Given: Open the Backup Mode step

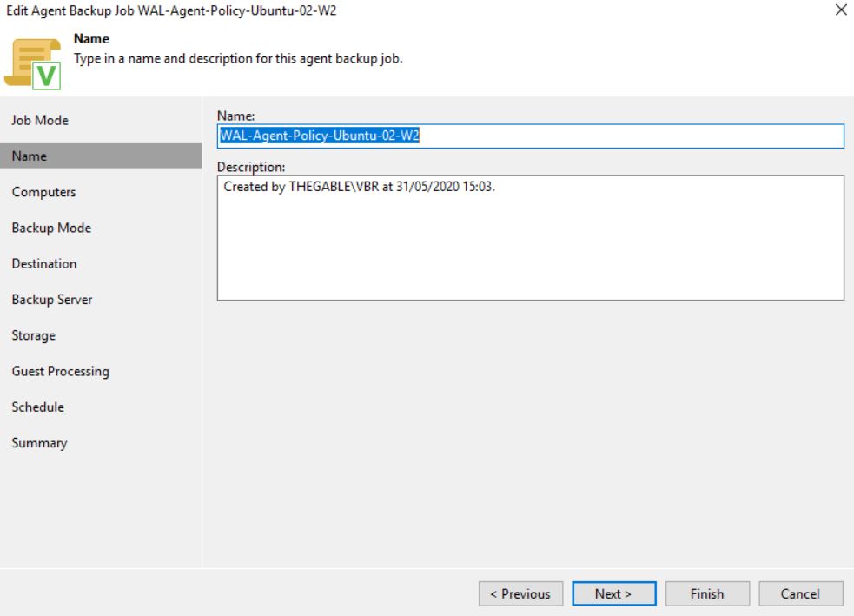Looking at the screenshot, I should click(x=51, y=228).
